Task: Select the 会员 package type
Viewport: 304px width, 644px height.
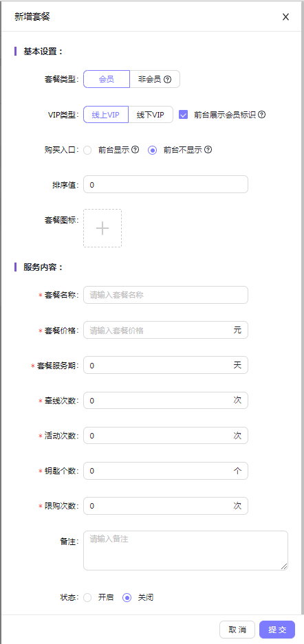Action: coord(107,79)
